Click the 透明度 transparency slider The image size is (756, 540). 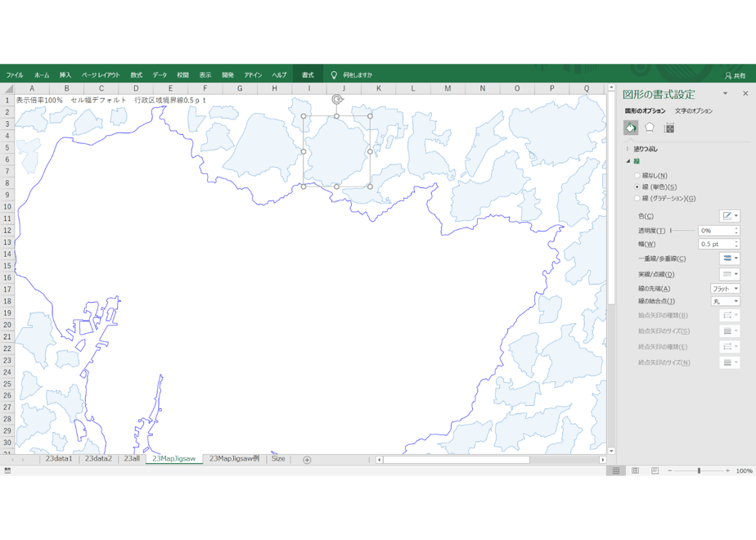tap(682, 231)
